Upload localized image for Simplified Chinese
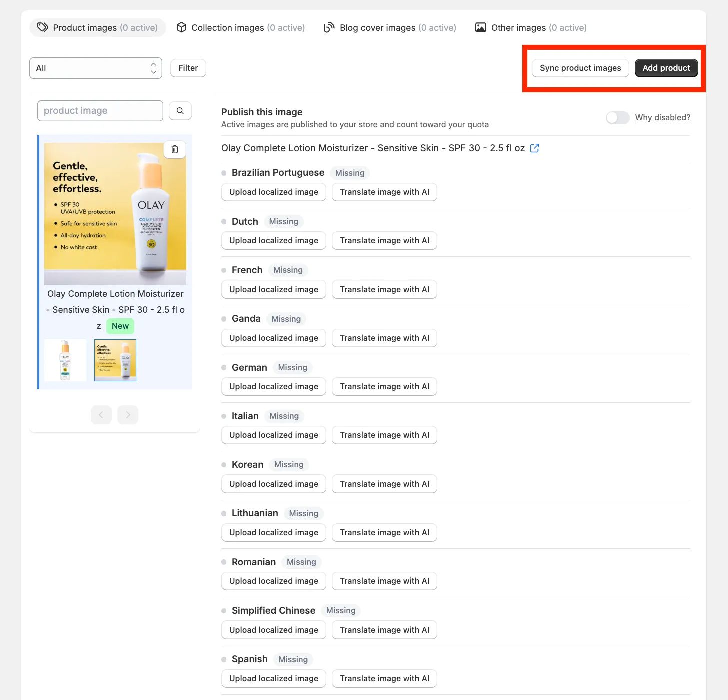The width and height of the screenshot is (728, 700). (274, 630)
